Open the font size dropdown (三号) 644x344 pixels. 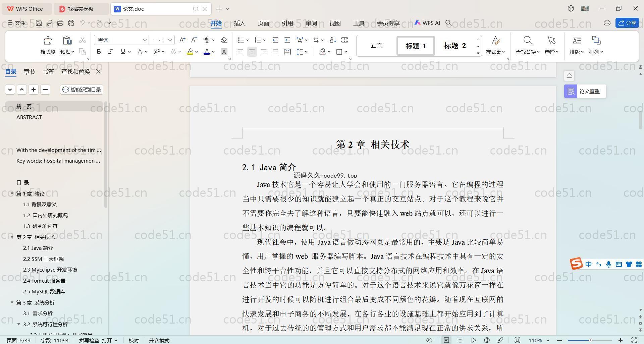point(170,40)
